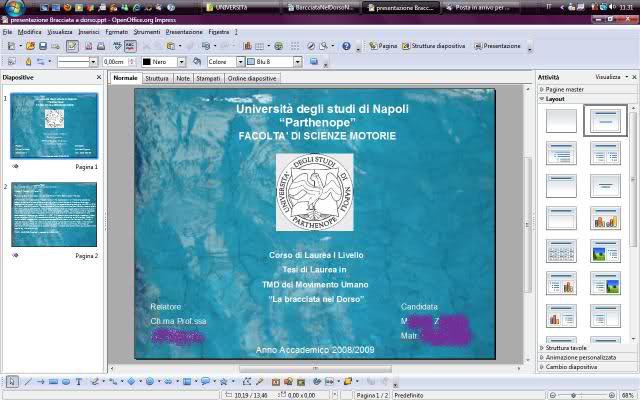This screenshot has height=400, width=640.
Task: Open the File menu
Action: click(7, 32)
